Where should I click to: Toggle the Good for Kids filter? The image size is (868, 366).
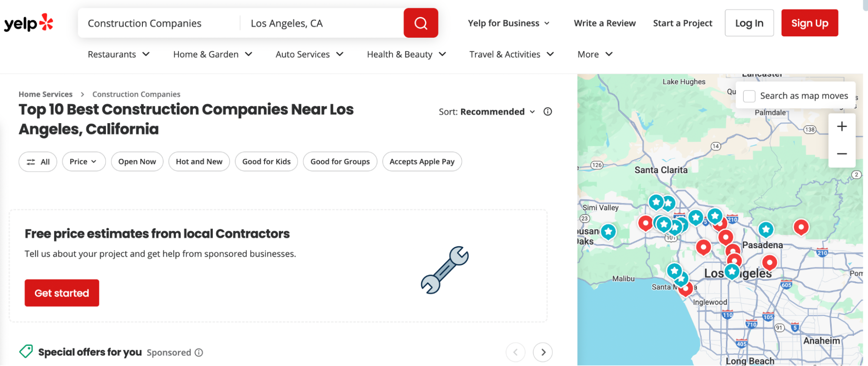point(266,162)
